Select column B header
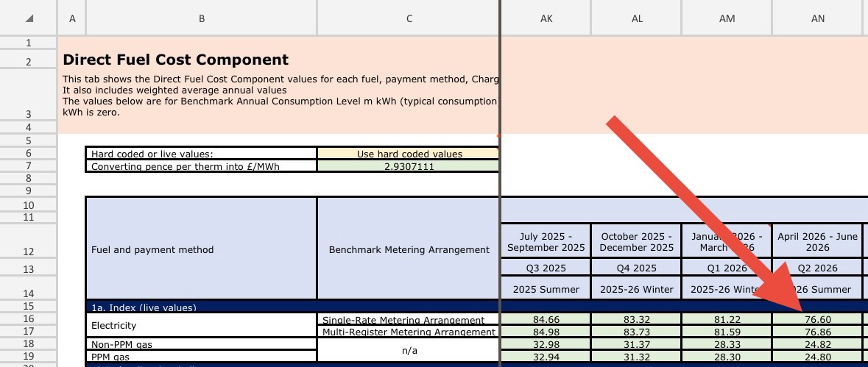The image size is (868, 367). pos(201,18)
